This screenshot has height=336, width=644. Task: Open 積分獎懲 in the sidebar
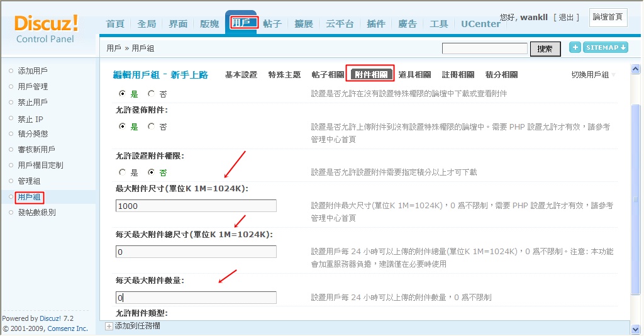[x=33, y=134]
